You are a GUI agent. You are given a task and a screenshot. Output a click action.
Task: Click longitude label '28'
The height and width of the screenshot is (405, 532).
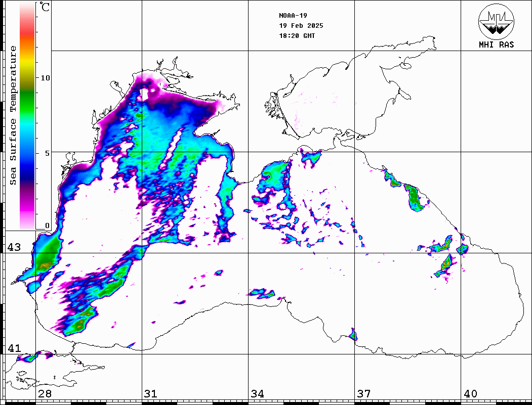click(x=45, y=393)
